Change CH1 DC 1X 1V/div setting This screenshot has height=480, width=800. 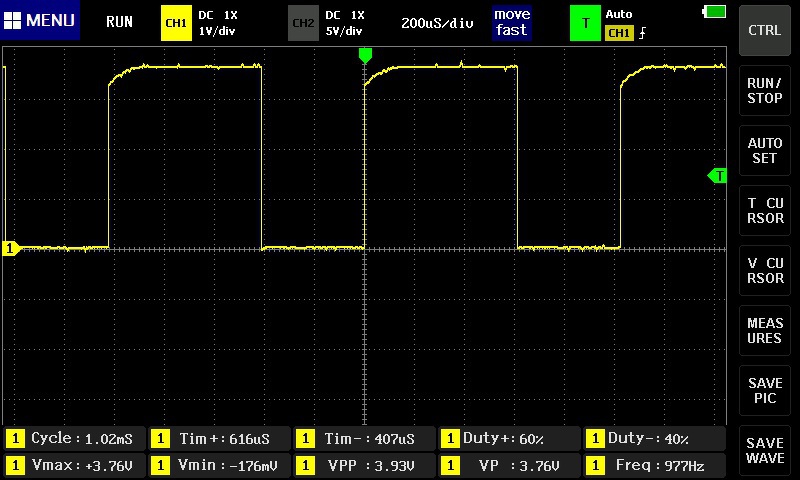pyautogui.click(x=217, y=23)
